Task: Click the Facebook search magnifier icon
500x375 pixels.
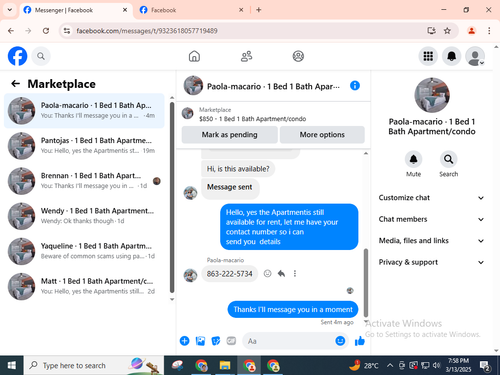Action: (x=41, y=56)
